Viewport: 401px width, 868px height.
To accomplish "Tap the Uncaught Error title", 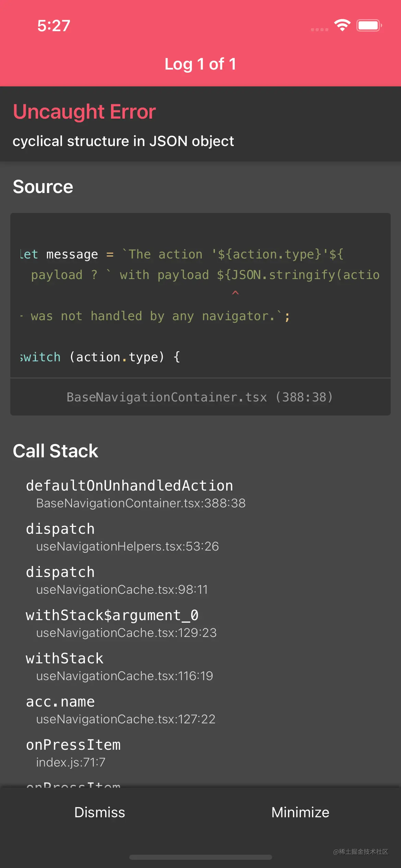I will point(84,112).
